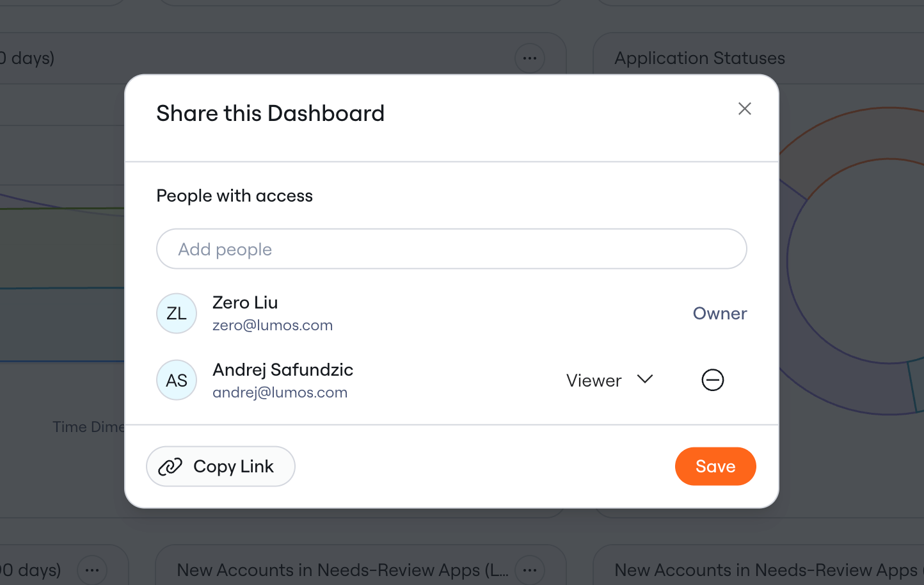Save the sharing settings

coord(715,467)
